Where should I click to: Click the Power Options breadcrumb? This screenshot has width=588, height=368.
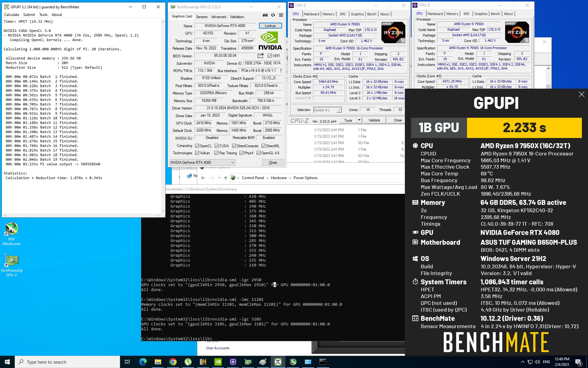[x=305, y=178]
